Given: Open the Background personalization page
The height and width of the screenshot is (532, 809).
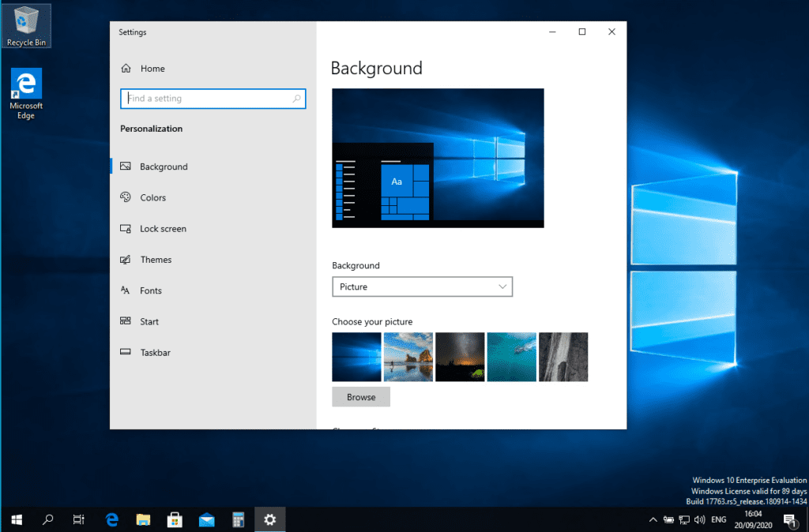Looking at the screenshot, I should (213, 167).
